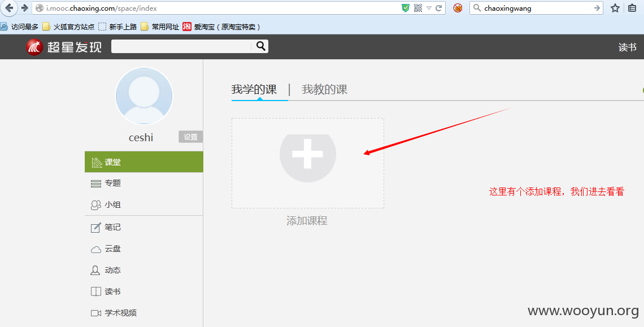This screenshot has height=327, width=644.
Task: Select 小组 in the sidebar
Action: pyautogui.click(x=143, y=204)
